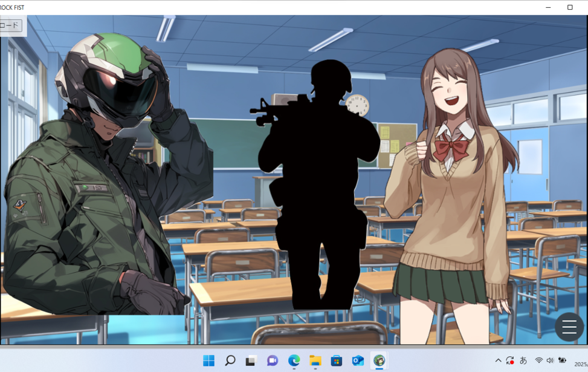
Task: Click the battery status tray icon
Action: [x=562, y=361]
